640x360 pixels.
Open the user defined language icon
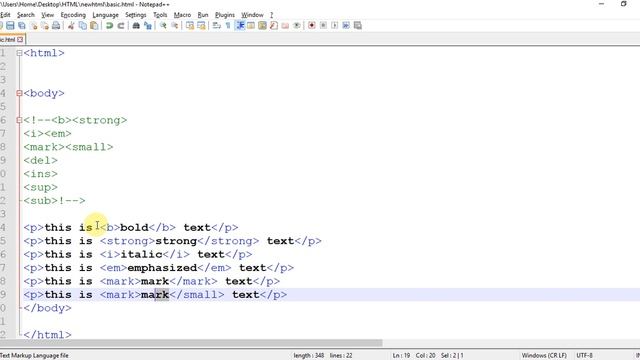(x=251, y=26)
